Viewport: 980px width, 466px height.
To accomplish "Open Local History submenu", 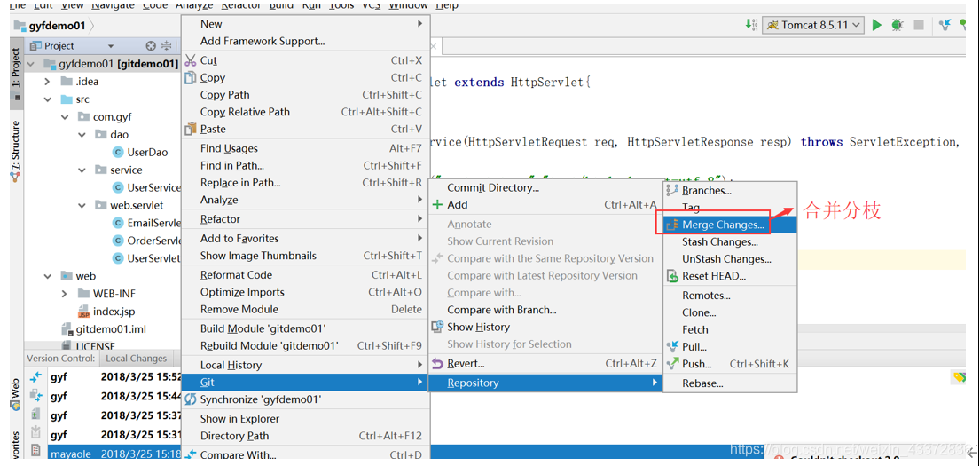I will pyautogui.click(x=304, y=365).
